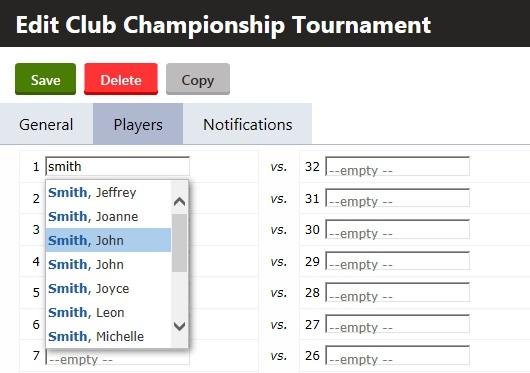The width and height of the screenshot is (530, 373).
Task: Choose "Smith, Joanne" in the autocomplete list
Action: click(109, 216)
